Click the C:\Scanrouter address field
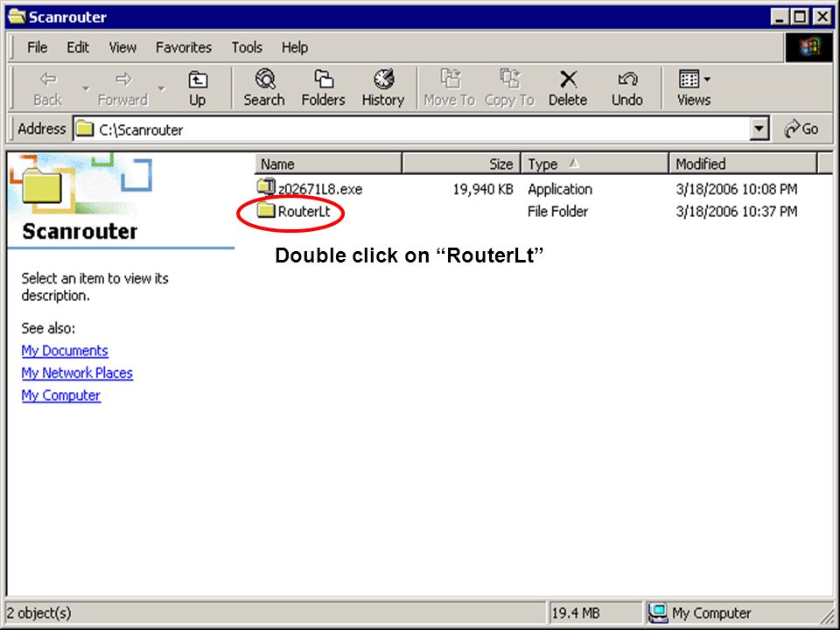This screenshot has width=840, height=630. (x=411, y=129)
